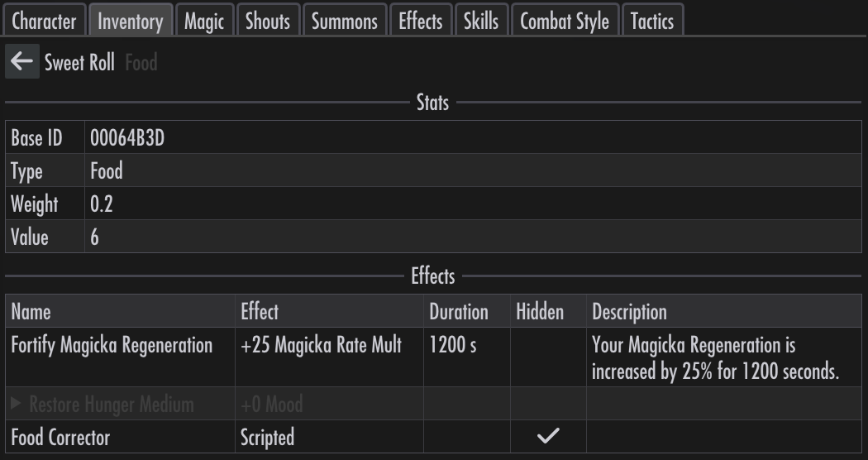The width and height of the screenshot is (868, 460).
Task: Select the Tactics tab
Action: point(652,21)
